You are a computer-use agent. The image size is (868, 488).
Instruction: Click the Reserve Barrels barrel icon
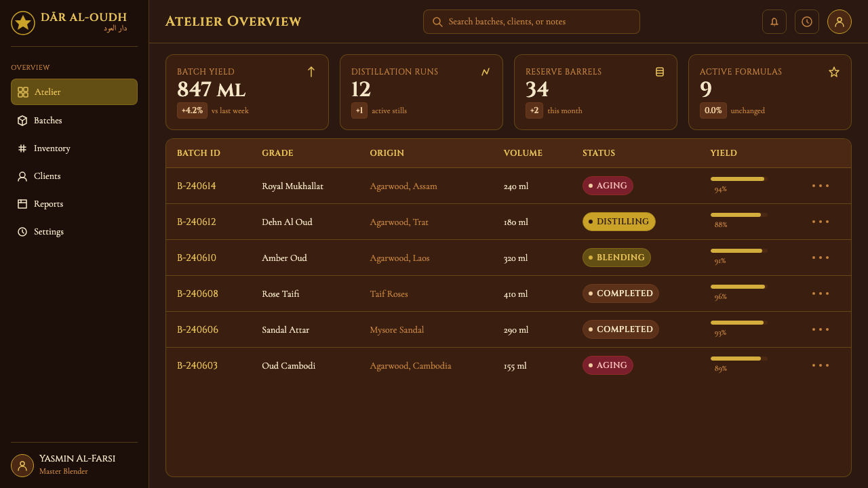[x=660, y=72]
